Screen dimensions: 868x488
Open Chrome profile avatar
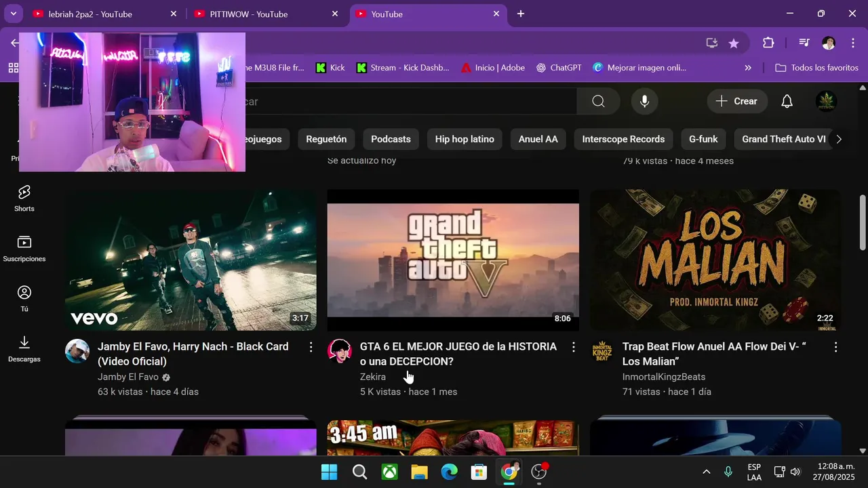coord(829,43)
